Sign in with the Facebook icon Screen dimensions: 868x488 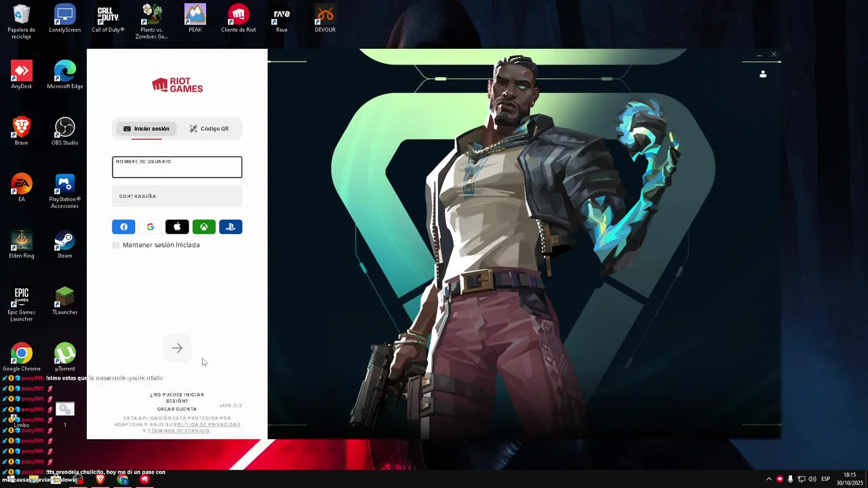coord(123,227)
